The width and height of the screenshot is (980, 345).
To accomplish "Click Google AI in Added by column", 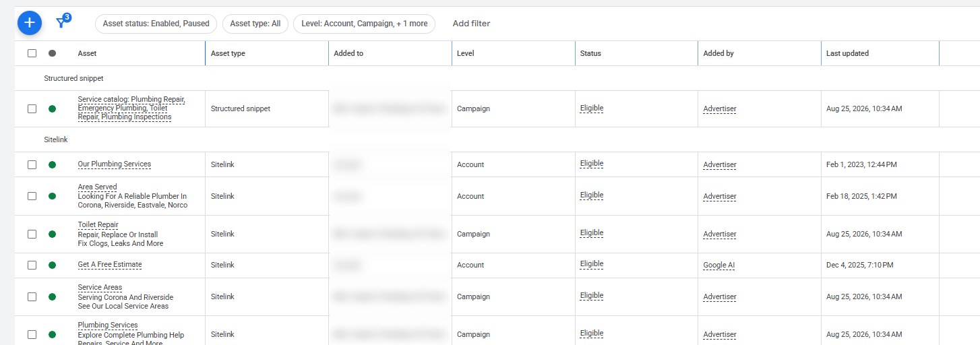I will coord(718,265).
